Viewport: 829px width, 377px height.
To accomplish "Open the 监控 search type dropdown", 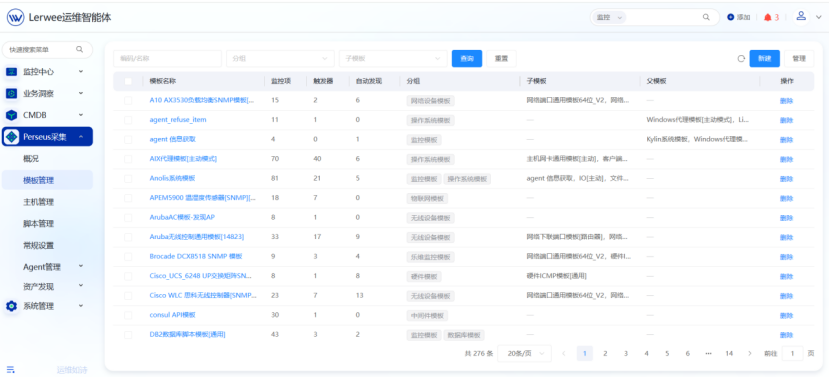I will pyautogui.click(x=610, y=17).
